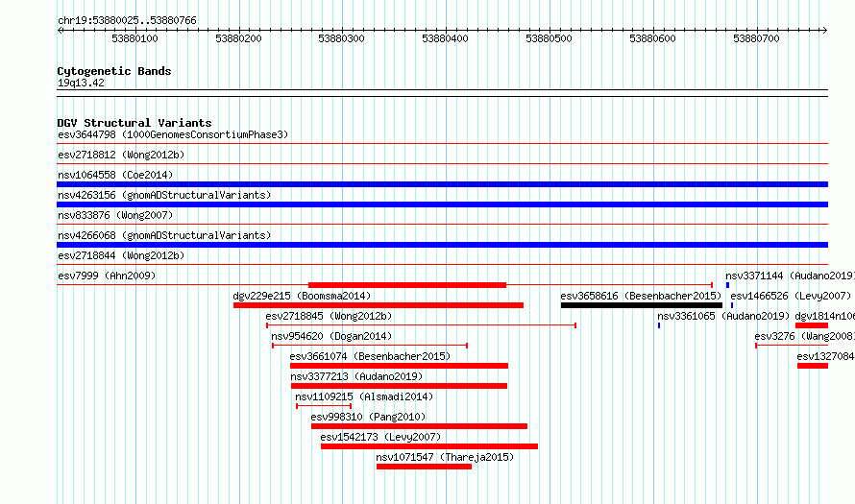Click the black bar under esv3658616
The width and height of the screenshot is (855, 504).
click(x=642, y=305)
